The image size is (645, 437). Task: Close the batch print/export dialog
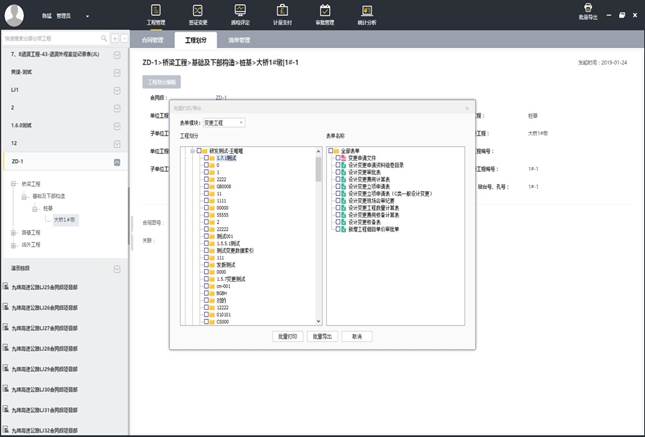[467, 108]
